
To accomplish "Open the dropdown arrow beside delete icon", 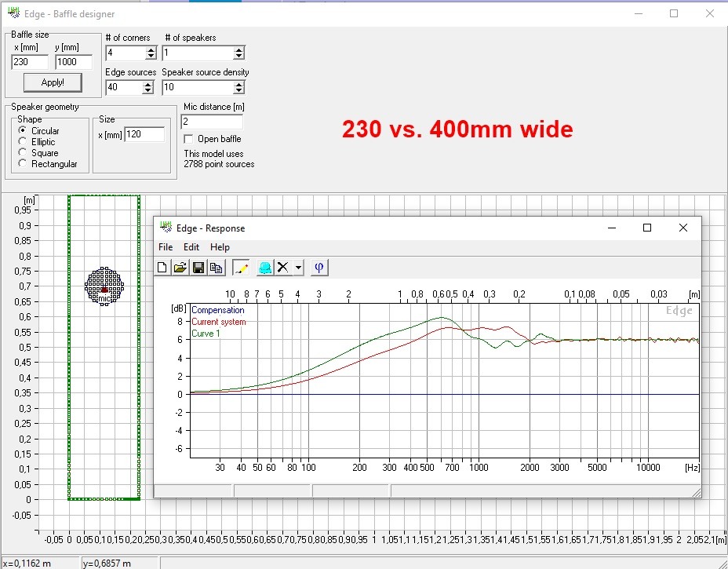I will click(x=299, y=268).
